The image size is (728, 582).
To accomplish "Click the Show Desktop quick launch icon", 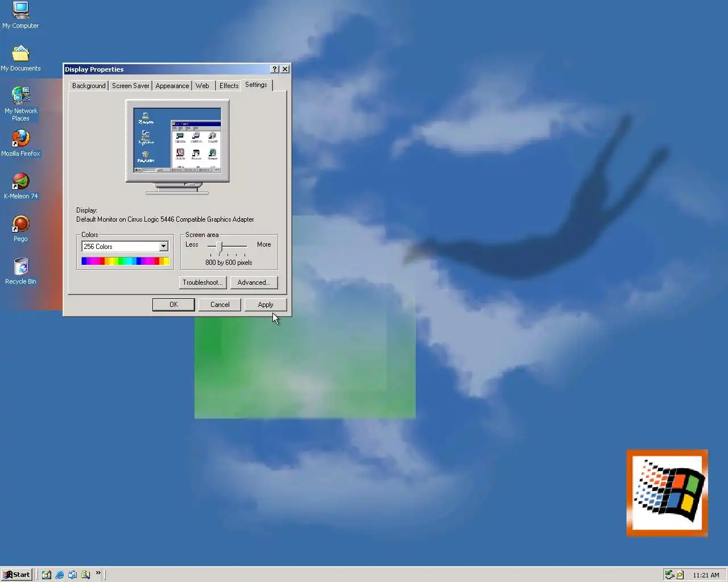I will click(47, 575).
